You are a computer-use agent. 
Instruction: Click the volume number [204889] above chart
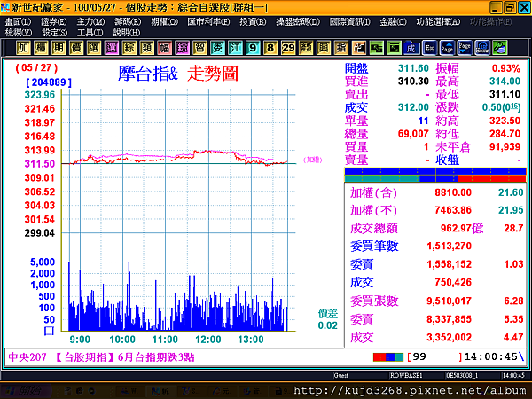click(x=49, y=82)
